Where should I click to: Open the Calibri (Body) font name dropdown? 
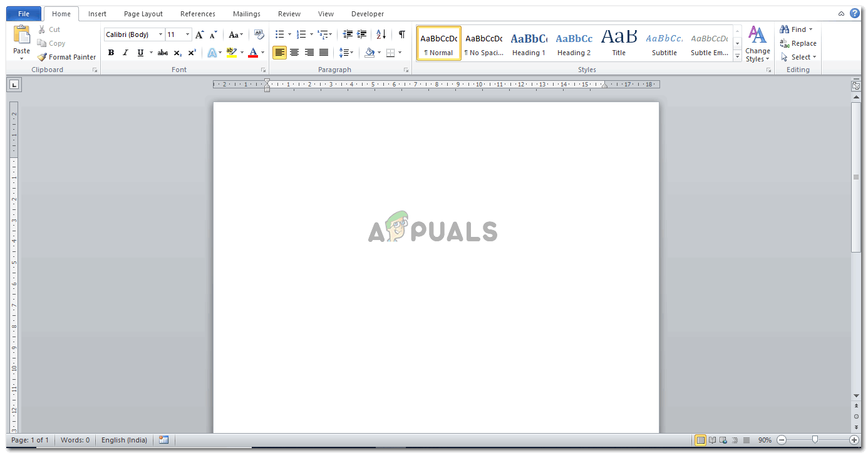pos(161,34)
